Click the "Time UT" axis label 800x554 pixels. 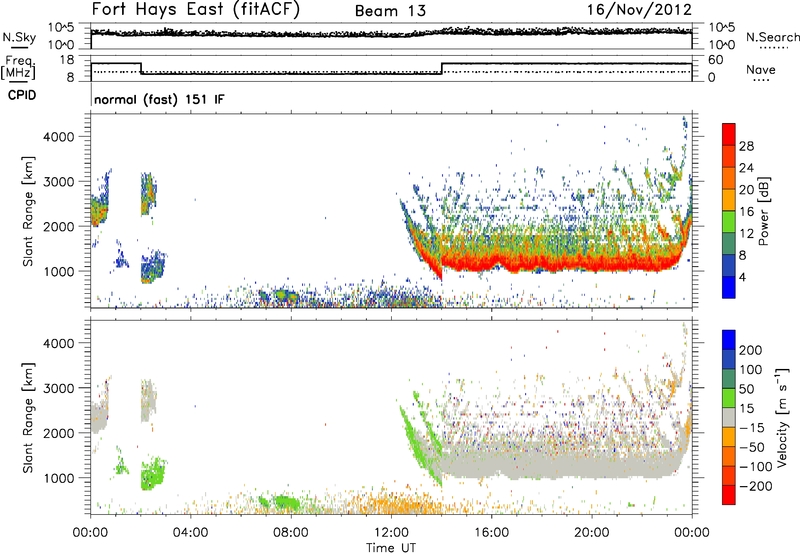[x=391, y=547]
